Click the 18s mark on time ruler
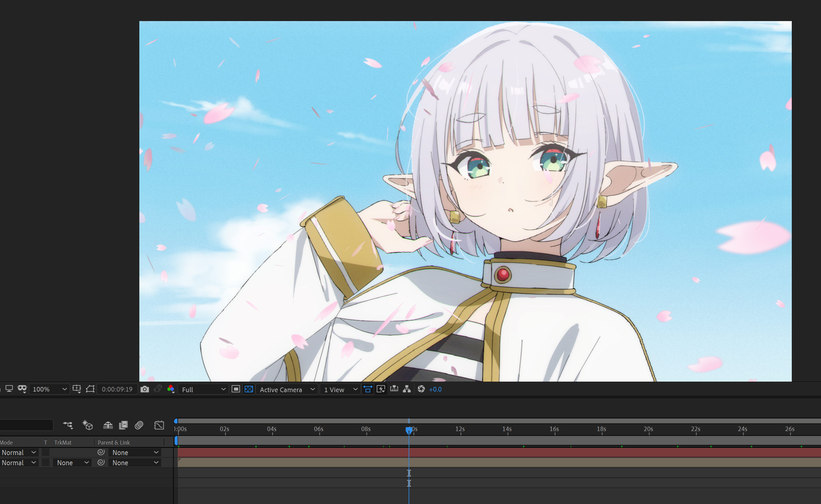This screenshot has width=821, height=504. pyautogui.click(x=601, y=429)
